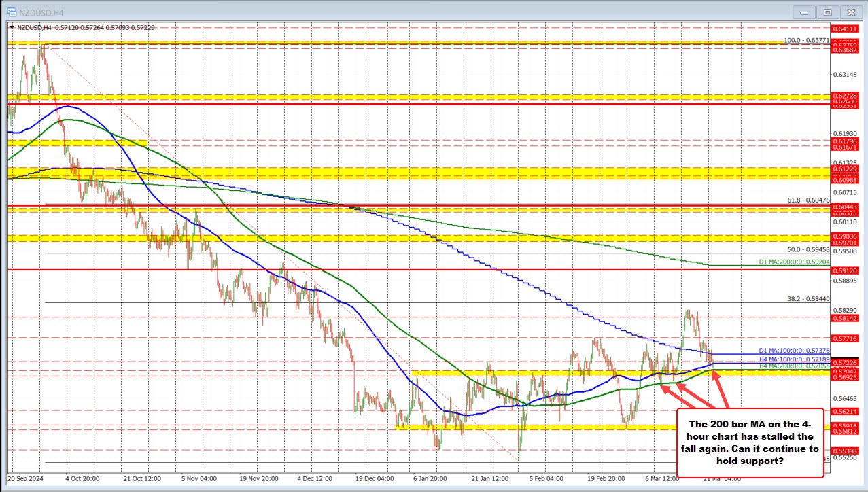This screenshot has width=868, height=492.
Task: Select the current price tag 0.57226
Action: pos(845,362)
